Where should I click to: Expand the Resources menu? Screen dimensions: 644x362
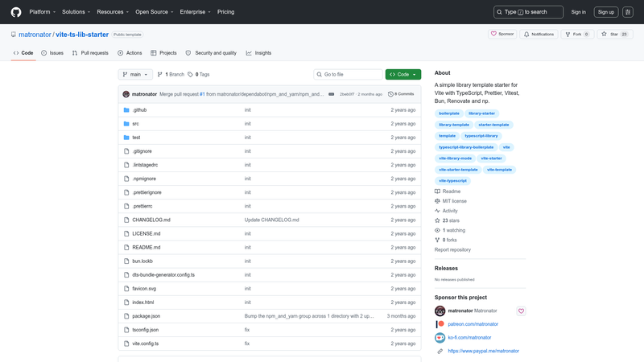113,12
